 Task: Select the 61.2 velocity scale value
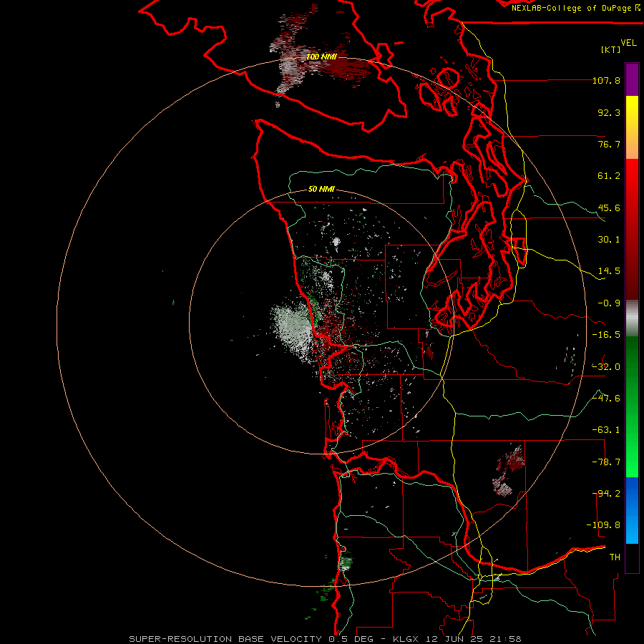click(x=609, y=176)
